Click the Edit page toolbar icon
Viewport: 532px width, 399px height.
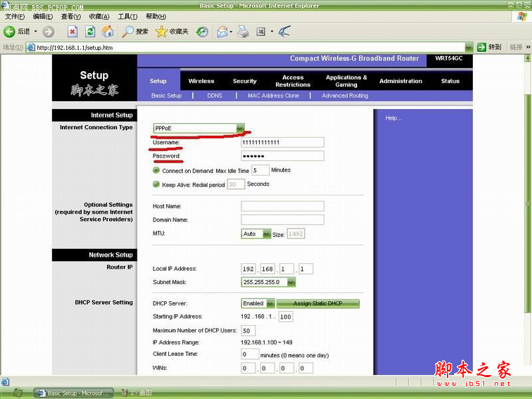coord(261,32)
